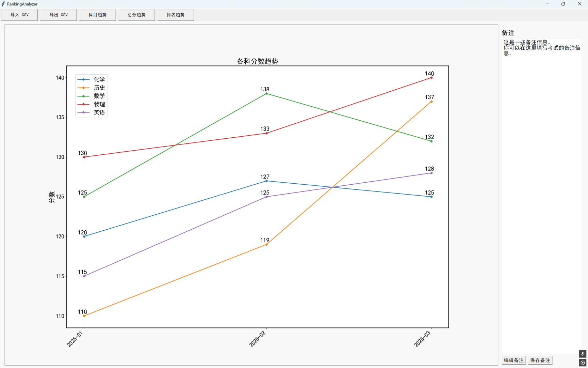The height and width of the screenshot is (368, 588).
Task: Click the 138 data point on 数学 line
Action: pyautogui.click(x=266, y=93)
